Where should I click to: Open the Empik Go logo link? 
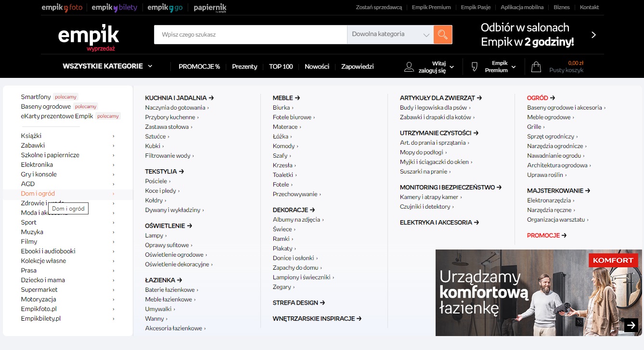click(x=165, y=8)
